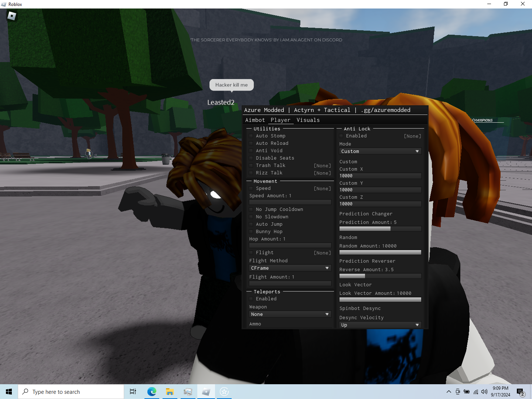Adjust the Flight Amount slider
532x399 pixels.
point(290,283)
